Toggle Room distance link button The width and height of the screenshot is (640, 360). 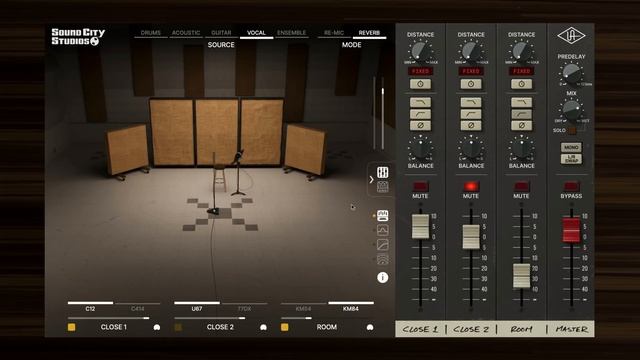click(x=521, y=84)
